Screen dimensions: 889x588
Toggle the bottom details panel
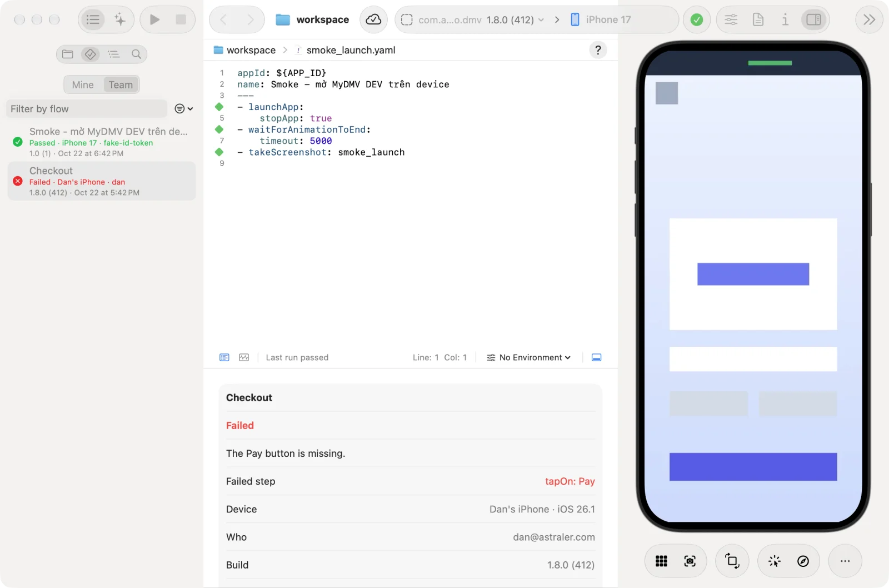[x=597, y=357]
